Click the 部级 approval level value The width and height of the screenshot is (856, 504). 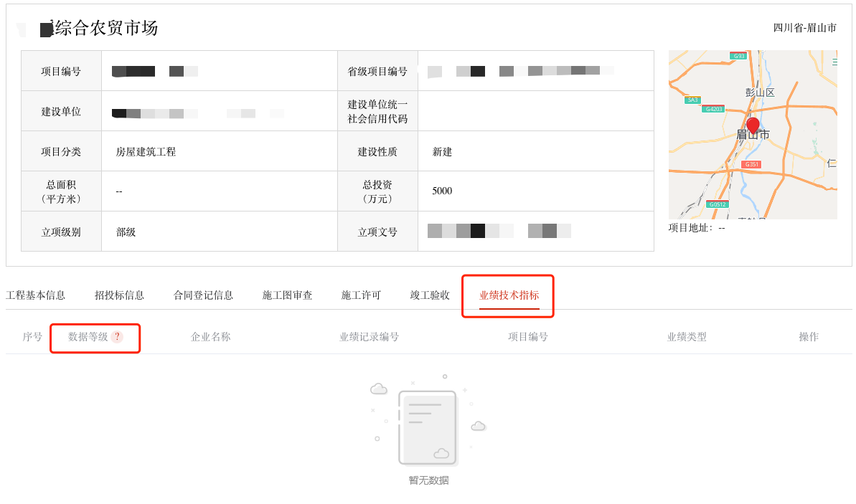(x=126, y=232)
